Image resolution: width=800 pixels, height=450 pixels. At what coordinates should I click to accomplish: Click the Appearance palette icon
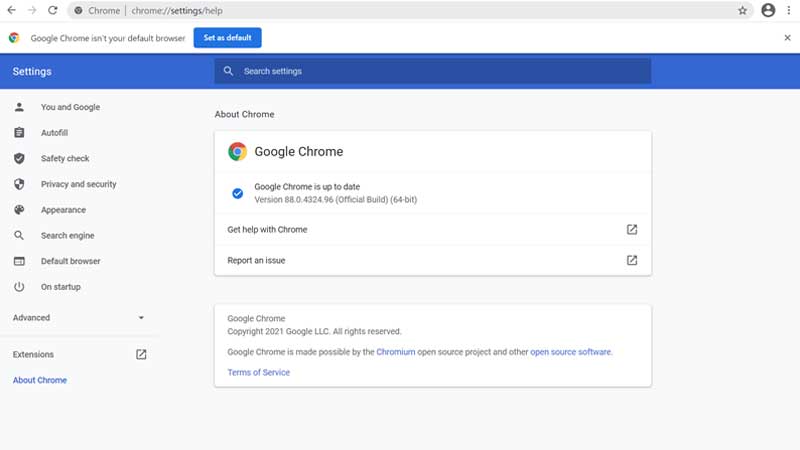(19, 210)
